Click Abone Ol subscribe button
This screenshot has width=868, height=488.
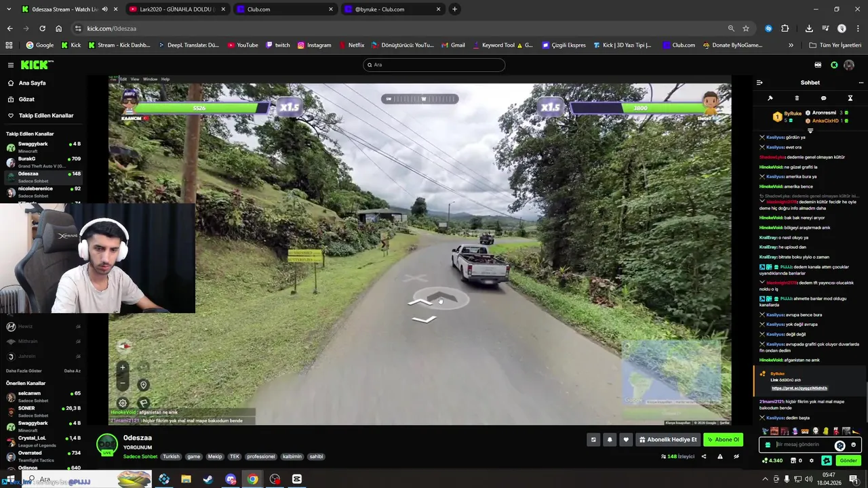[723, 440]
